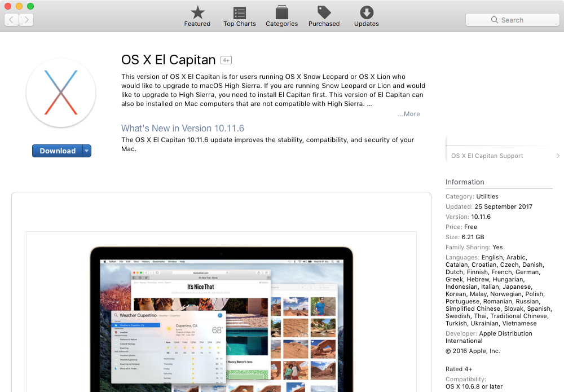
Task: Expand the description with ...More
Action: 408,114
